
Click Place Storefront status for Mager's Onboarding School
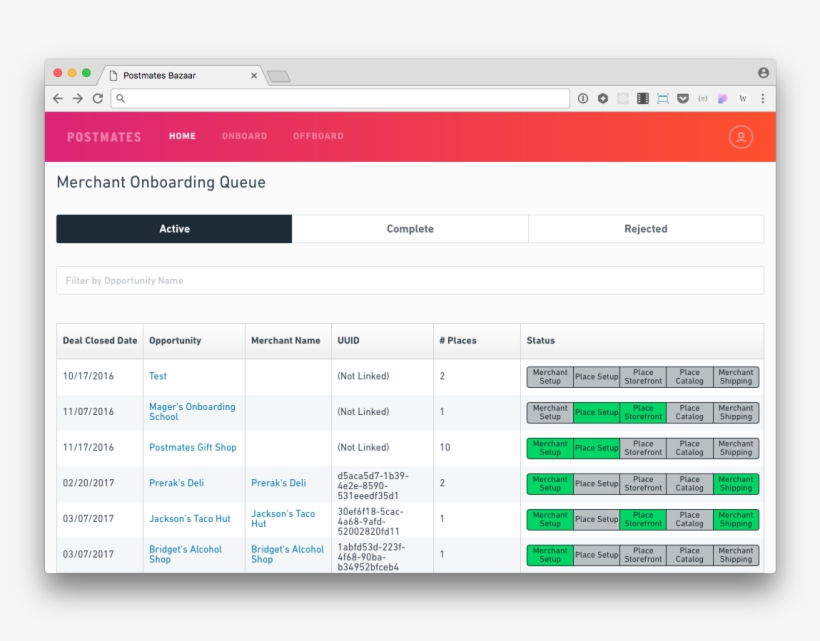coord(643,413)
